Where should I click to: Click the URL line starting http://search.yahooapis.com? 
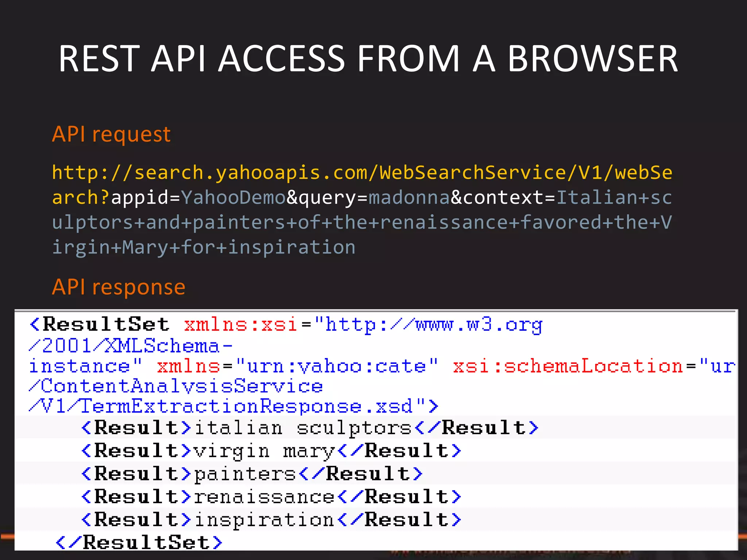coord(362,172)
